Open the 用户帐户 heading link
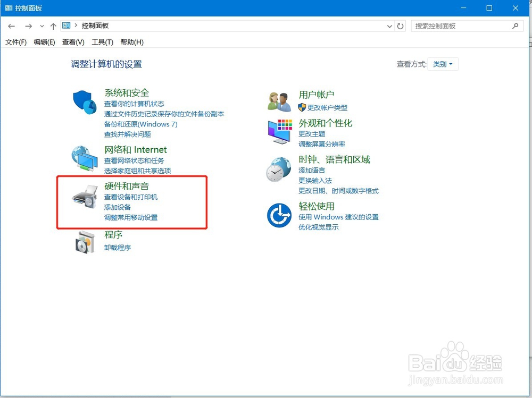 pos(317,95)
